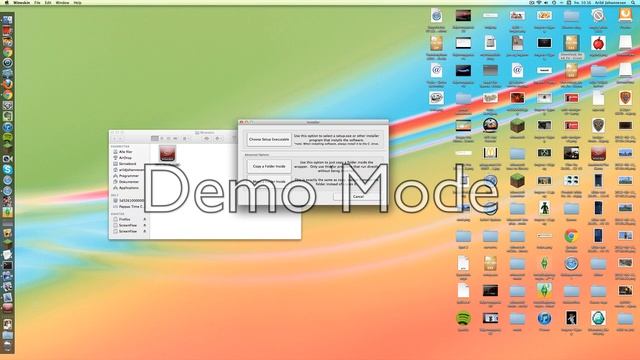Click Finder Quick Look eye button
640x360 pixels.
(207, 139)
